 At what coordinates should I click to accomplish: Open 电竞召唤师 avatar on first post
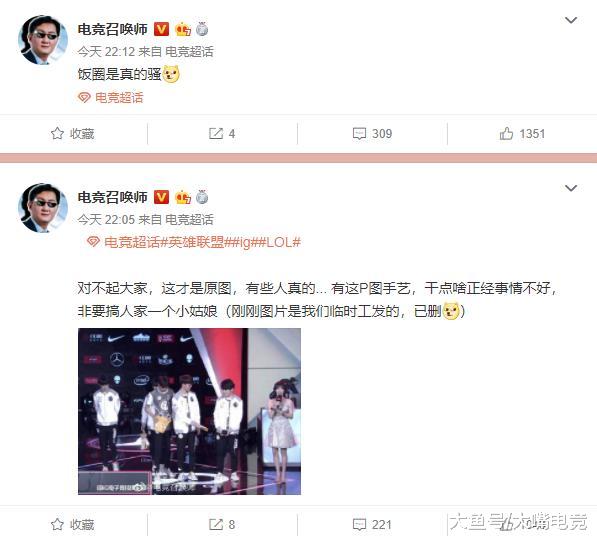(43, 40)
